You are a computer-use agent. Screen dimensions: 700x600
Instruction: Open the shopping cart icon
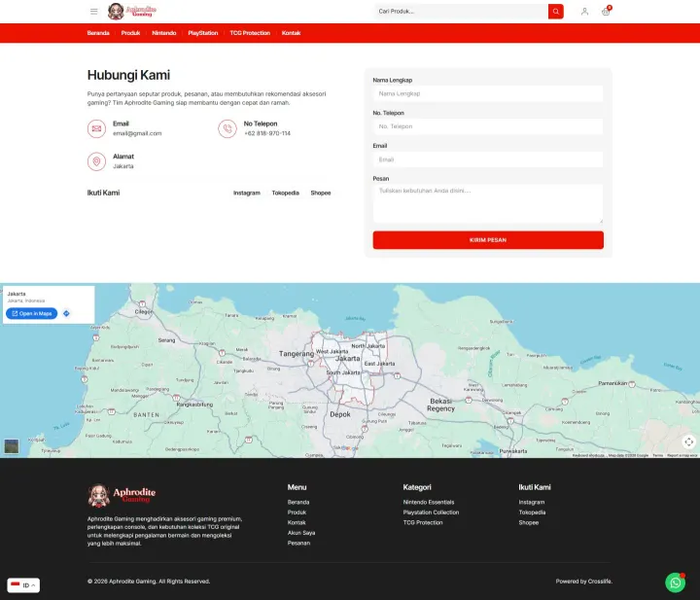(606, 12)
